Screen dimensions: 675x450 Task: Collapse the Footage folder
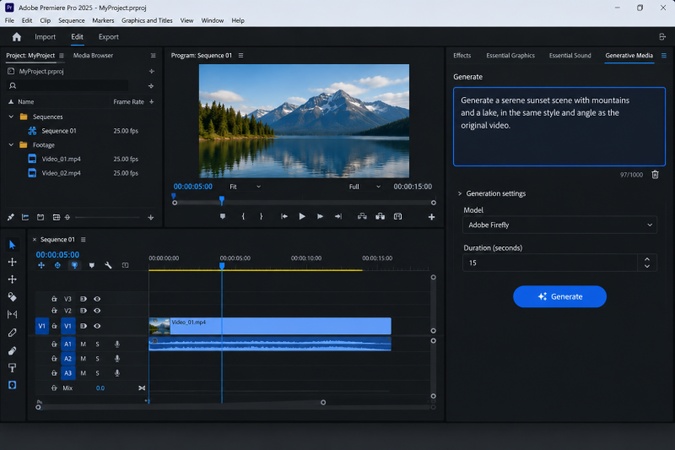tap(11, 145)
